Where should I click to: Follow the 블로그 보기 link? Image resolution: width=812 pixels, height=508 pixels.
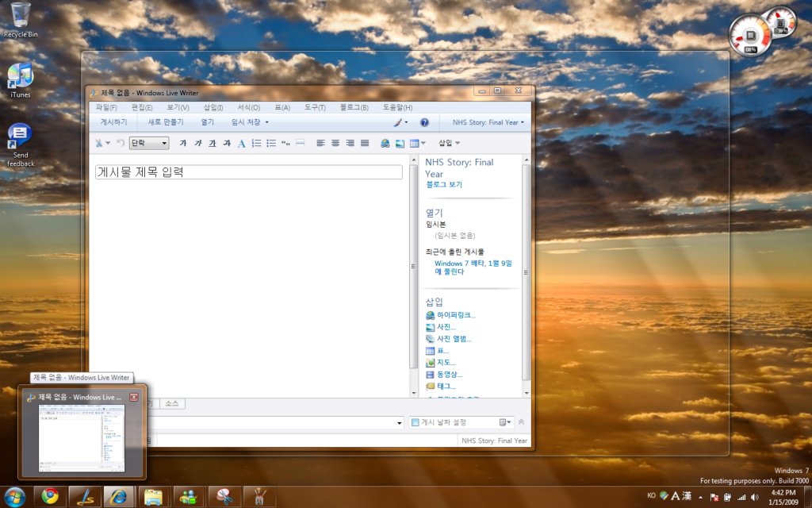pos(444,184)
